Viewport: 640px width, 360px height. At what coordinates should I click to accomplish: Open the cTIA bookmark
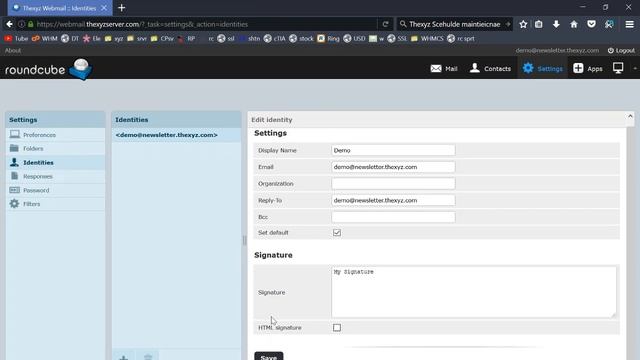(x=274, y=38)
